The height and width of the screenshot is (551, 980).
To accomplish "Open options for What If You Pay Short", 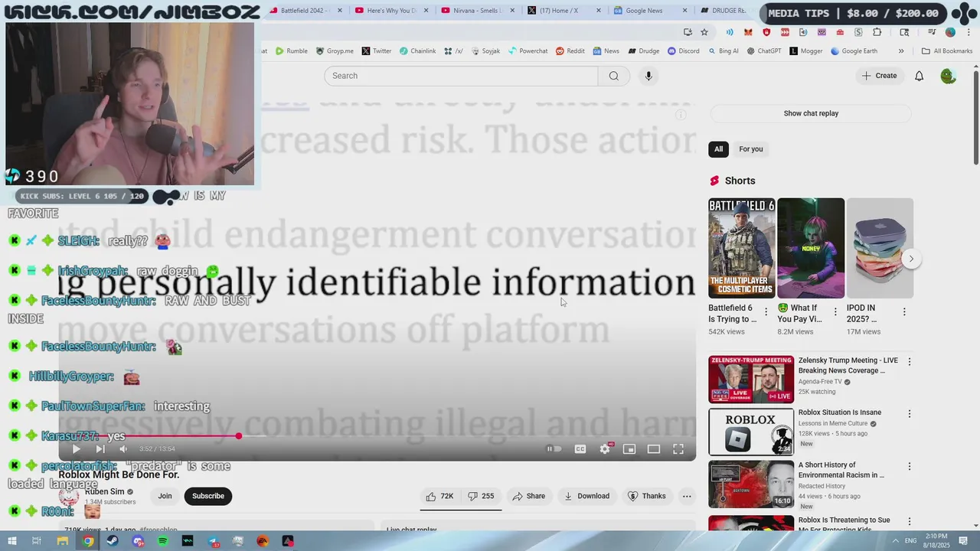I will click(x=835, y=312).
